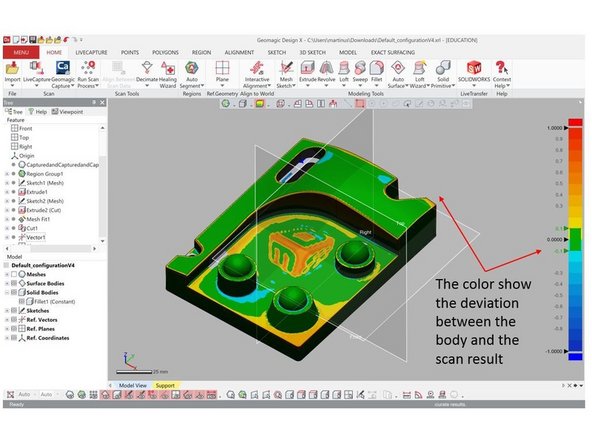Click the 1.0000 upper limit marker on color bar
The image size is (592, 444).
[x=566, y=128]
